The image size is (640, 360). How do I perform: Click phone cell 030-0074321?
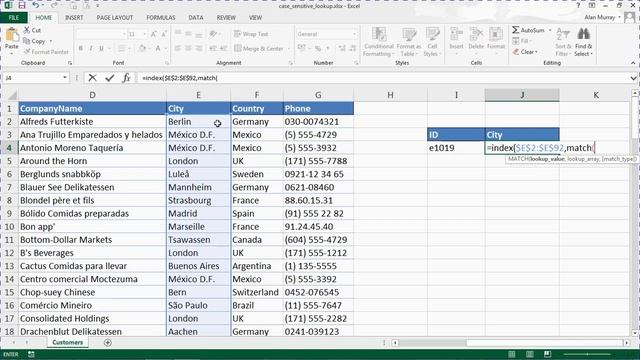[318, 122]
